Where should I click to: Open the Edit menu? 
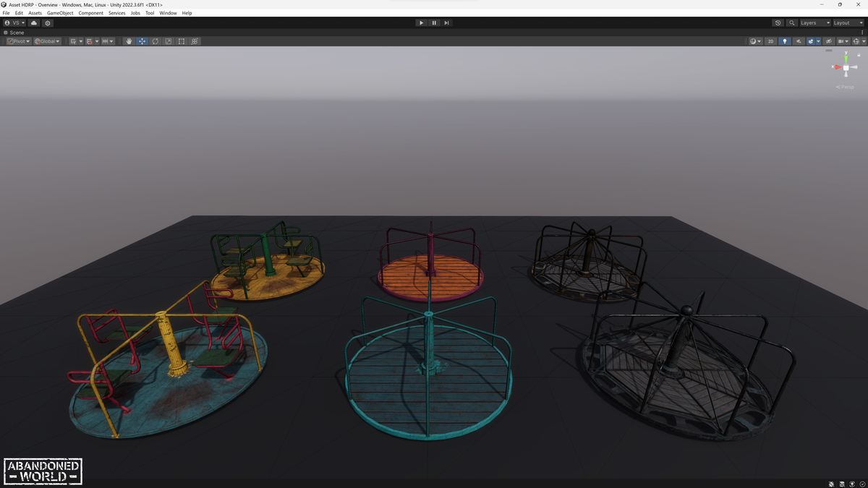19,13
